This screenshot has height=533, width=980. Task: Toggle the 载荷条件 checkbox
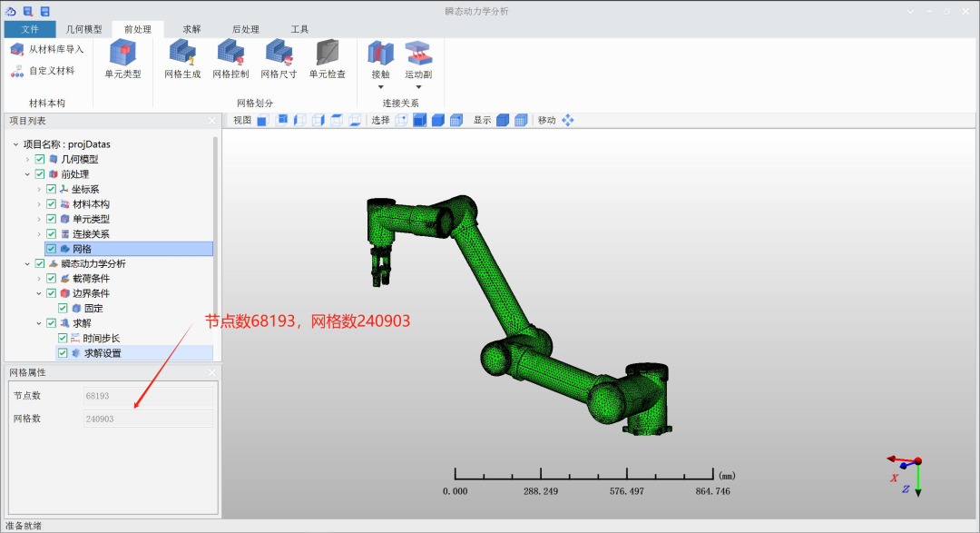point(51,279)
